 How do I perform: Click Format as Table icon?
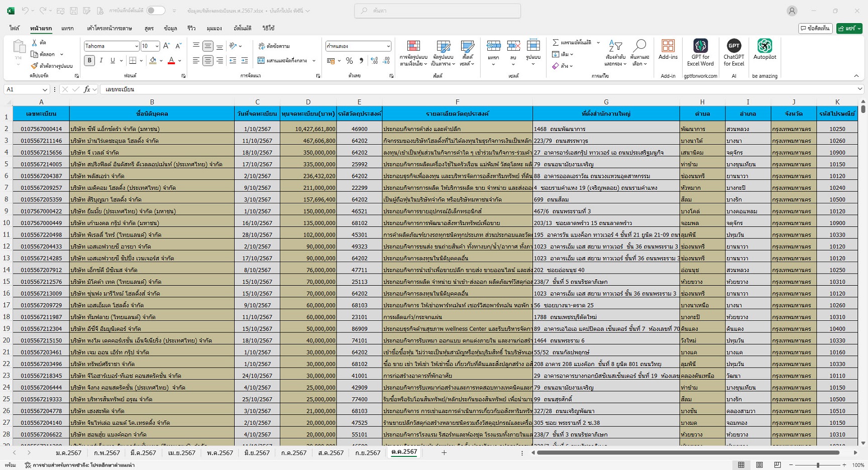(x=443, y=46)
